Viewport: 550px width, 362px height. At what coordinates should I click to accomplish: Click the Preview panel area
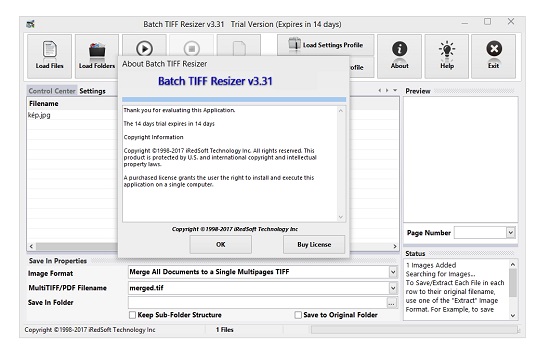[x=461, y=159]
